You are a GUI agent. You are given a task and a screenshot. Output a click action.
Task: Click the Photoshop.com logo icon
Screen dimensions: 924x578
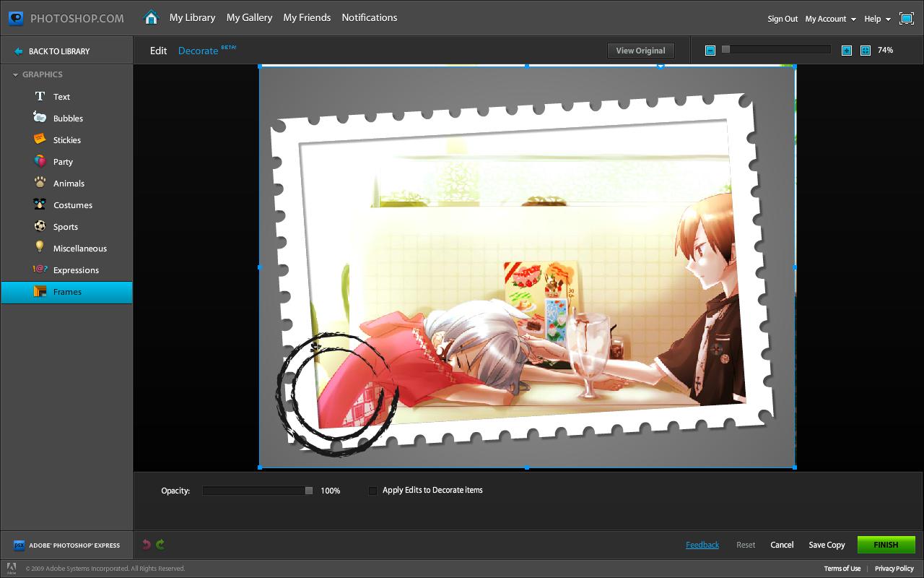tap(16, 18)
